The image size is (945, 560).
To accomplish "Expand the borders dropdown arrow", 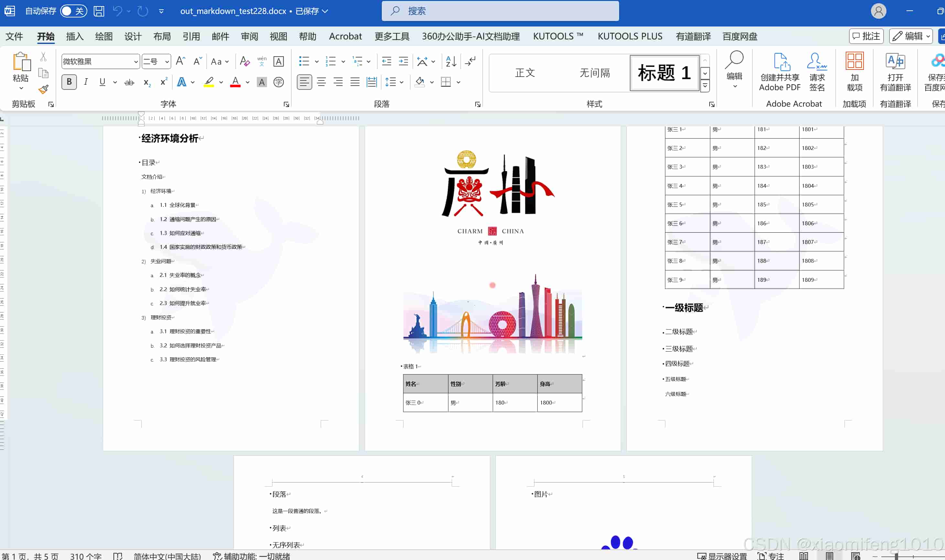I will 458,82.
